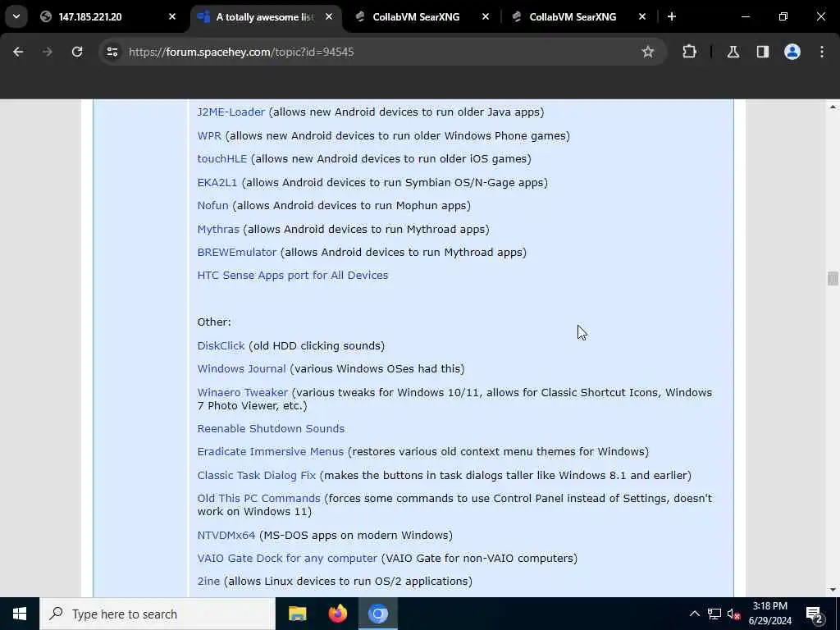This screenshot has height=630, width=840.
Task: Open the Chrome extensions puzzle icon
Action: 689,52
